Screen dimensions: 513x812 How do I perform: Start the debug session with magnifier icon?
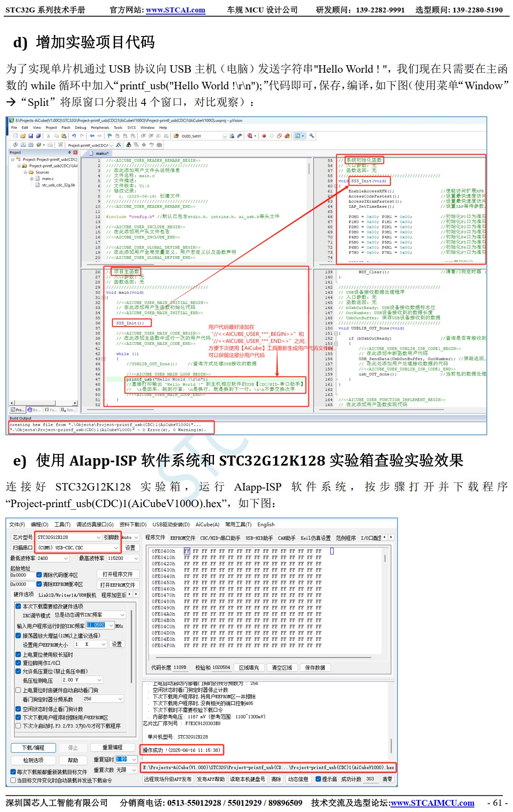click(250, 136)
